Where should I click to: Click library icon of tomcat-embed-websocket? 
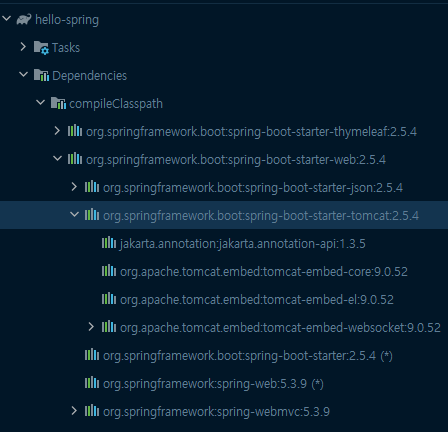tap(109, 327)
